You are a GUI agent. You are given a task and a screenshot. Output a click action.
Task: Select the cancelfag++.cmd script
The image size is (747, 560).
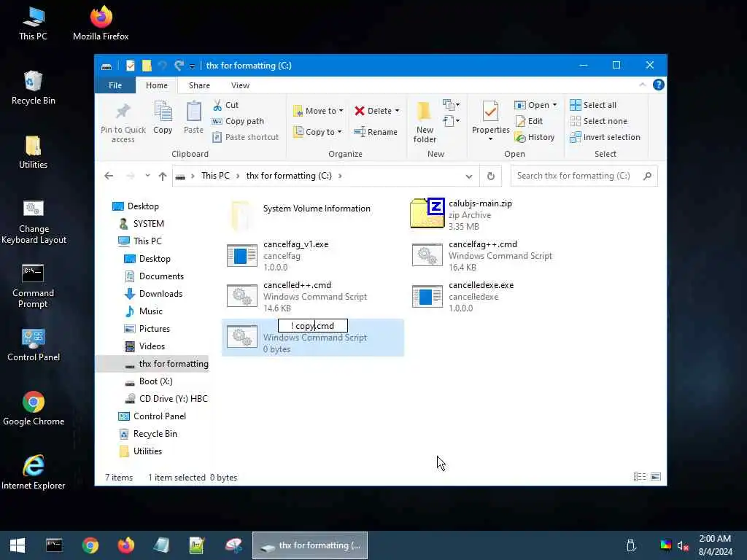click(498, 256)
